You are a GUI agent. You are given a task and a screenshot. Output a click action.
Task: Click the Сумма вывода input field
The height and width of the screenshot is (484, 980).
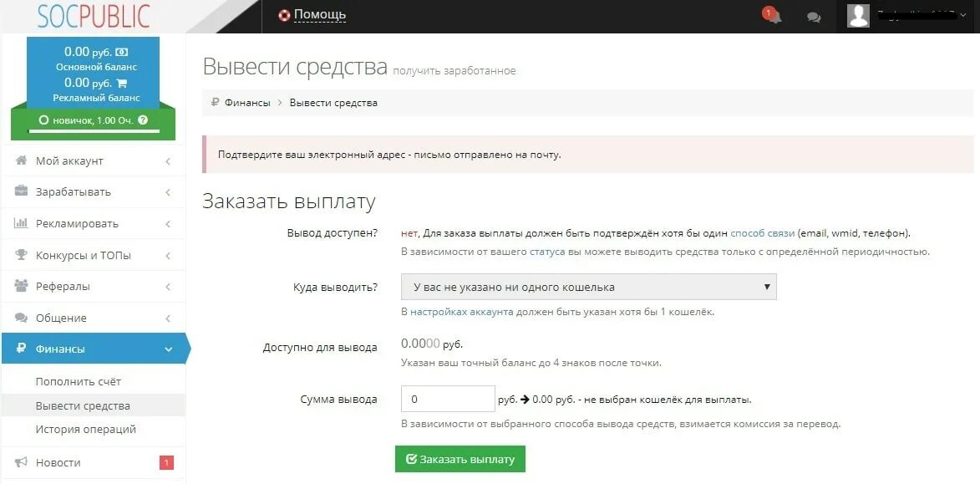click(x=448, y=399)
